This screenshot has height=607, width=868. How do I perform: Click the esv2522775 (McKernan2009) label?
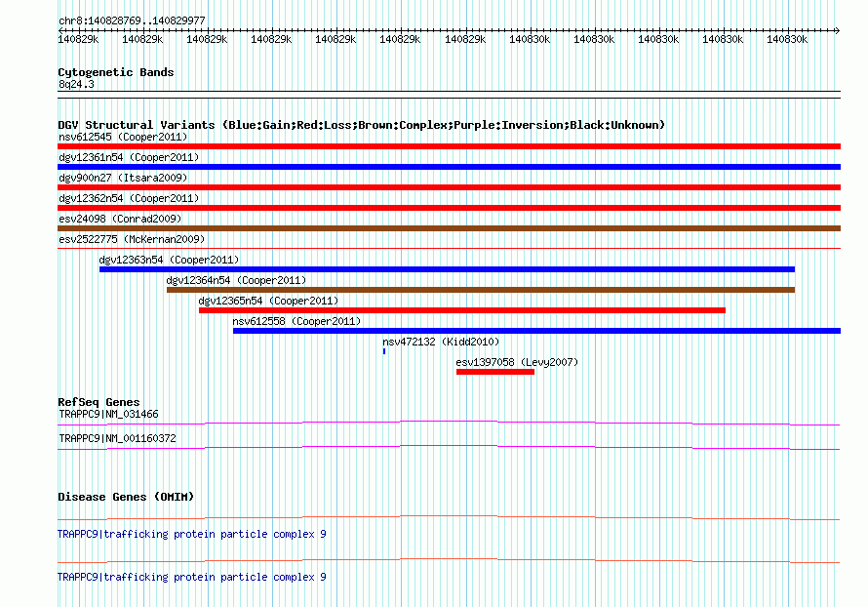click(132, 239)
